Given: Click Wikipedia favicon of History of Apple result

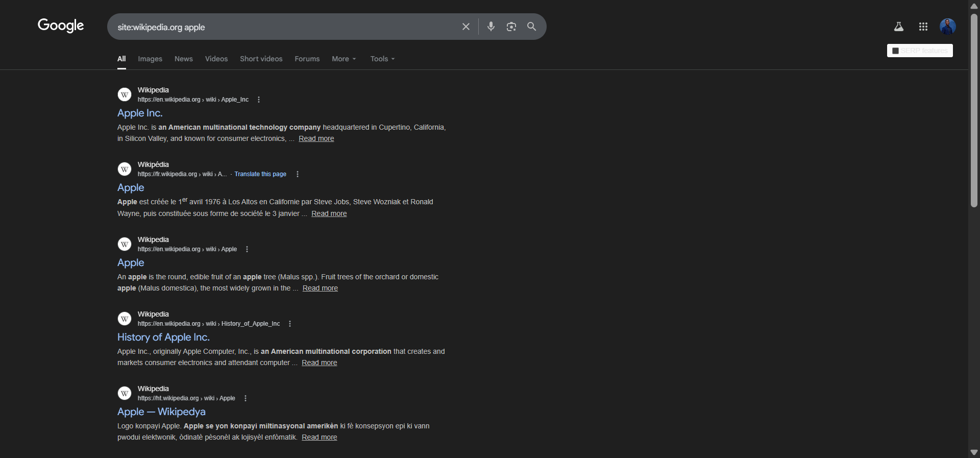Looking at the screenshot, I should (125, 319).
